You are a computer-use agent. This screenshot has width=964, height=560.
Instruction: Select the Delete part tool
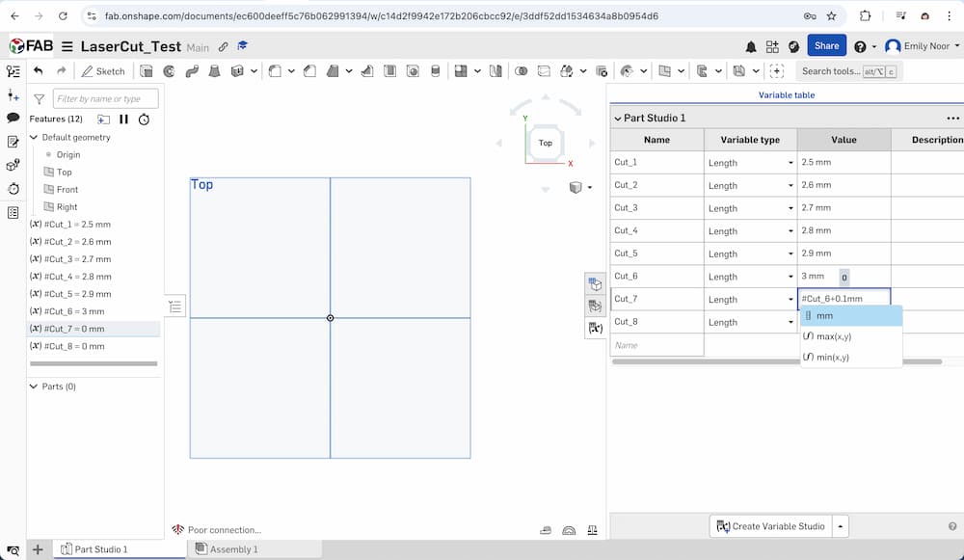pos(602,71)
